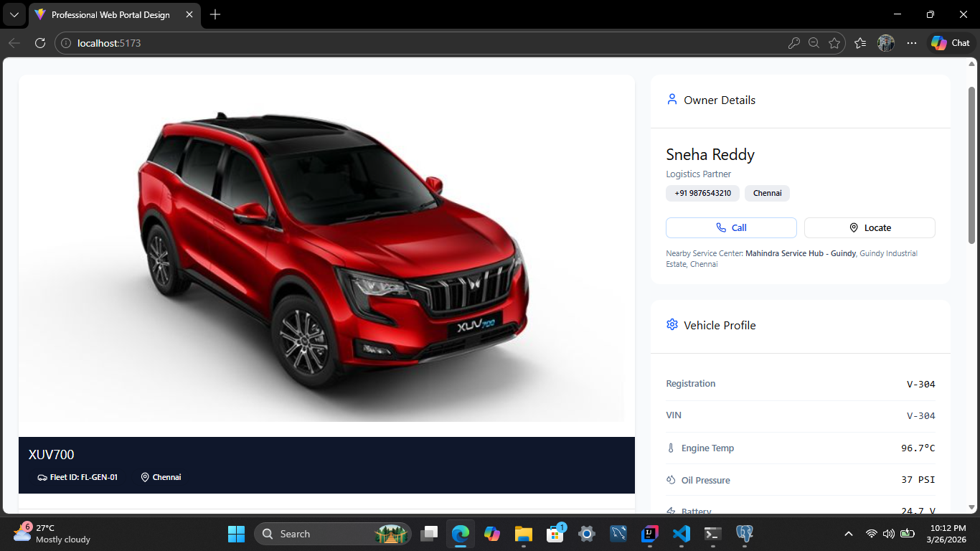Reload the page with the refresh icon
The image size is (980, 551).
point(40,43)
